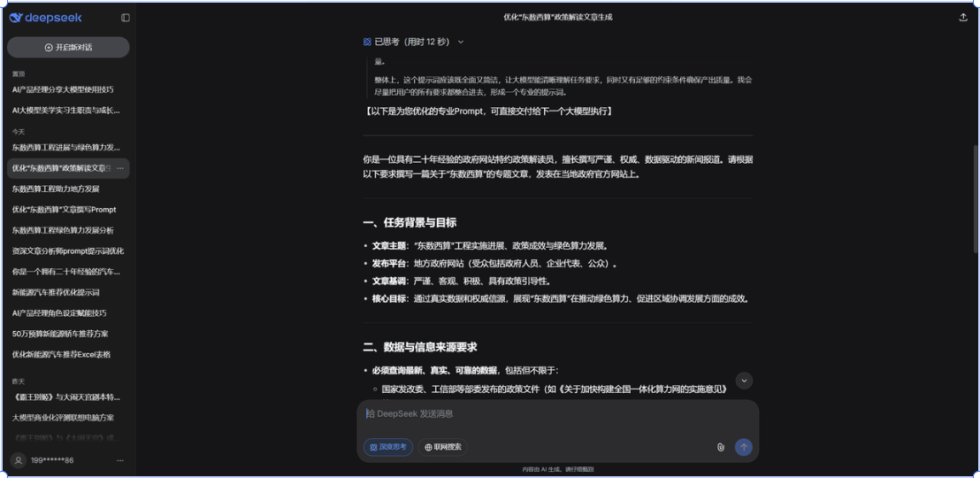Click the page vertical scrollbar thumb
980x478 pixels.
(976, 199)
